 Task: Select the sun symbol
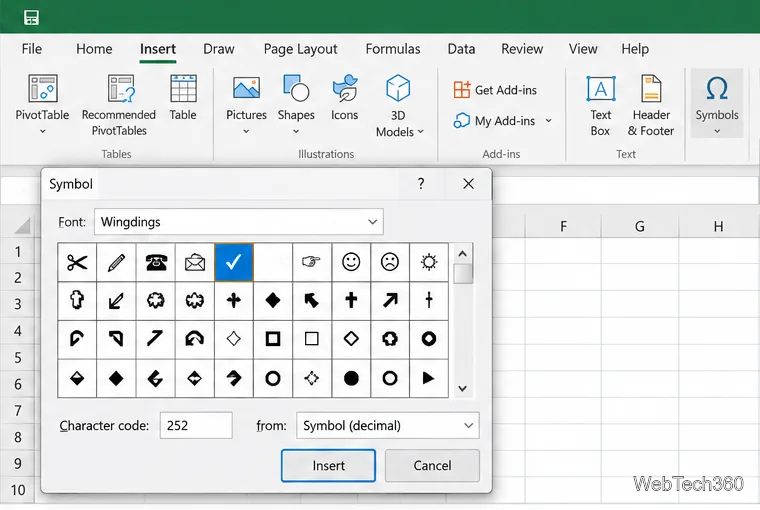pos(429,262)
